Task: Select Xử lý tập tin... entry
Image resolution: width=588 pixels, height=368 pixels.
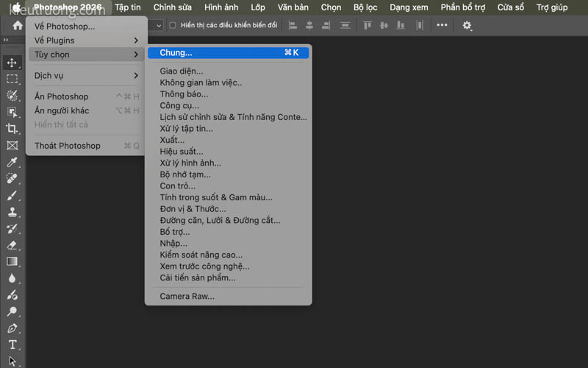Action: [229, 128]
